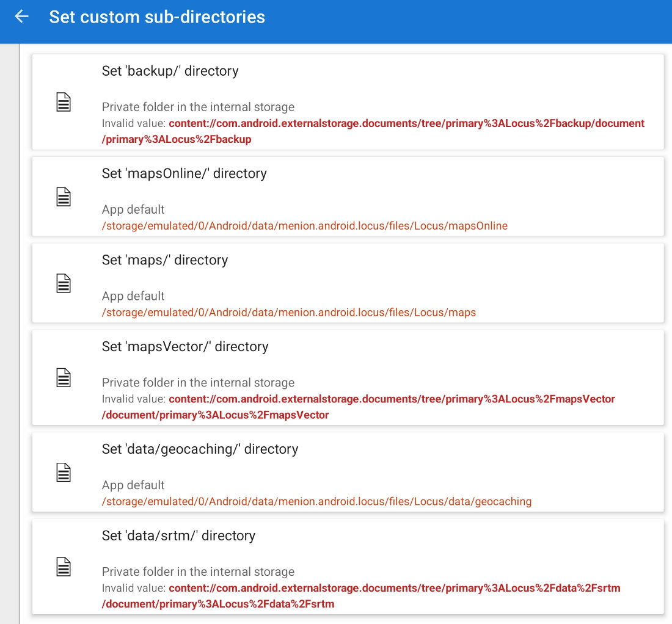Click the Locus/maps storage path

point(288,313)
